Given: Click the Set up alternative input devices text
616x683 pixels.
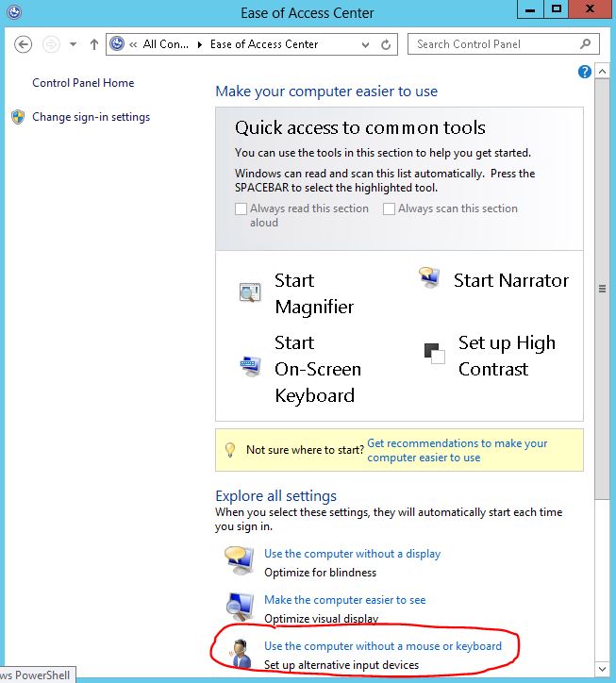Looking at the screenshot, I should pos(341,665).
